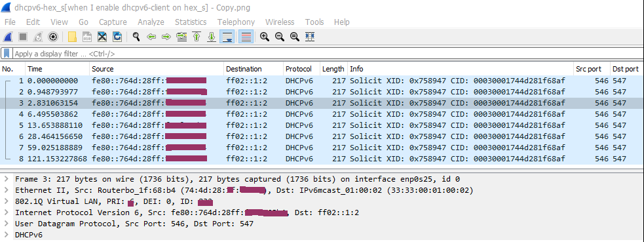
Task: Open the Tools menu
Action: (314, 22)
